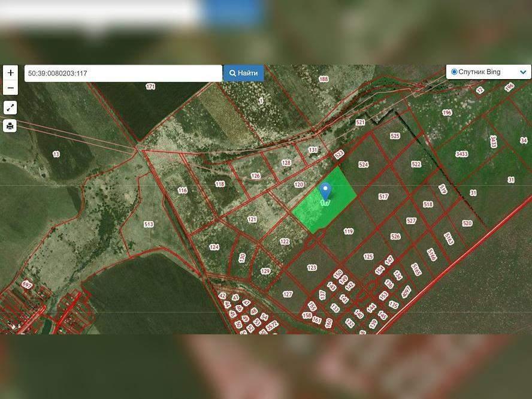Select the Спутник Bing radio button
Viewport: 532px width, 399px height.
coord(454,72)
